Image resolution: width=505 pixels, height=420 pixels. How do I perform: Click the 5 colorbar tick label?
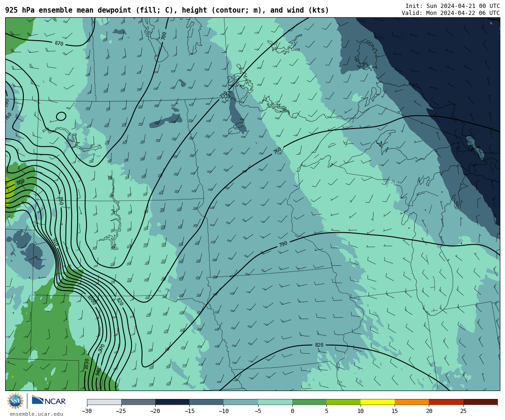point(326,411)
